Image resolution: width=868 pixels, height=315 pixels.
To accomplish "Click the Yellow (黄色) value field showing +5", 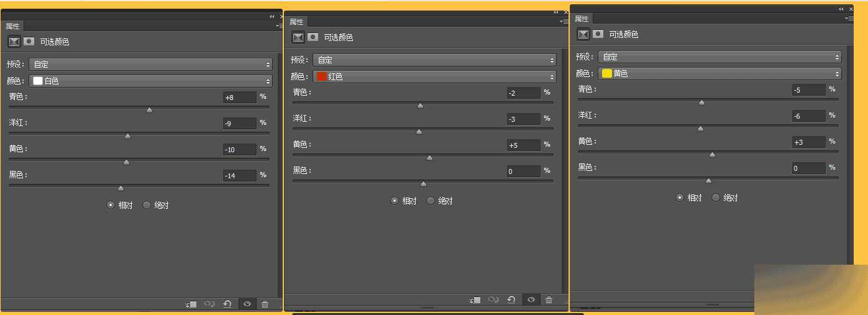I will point(523,145).
